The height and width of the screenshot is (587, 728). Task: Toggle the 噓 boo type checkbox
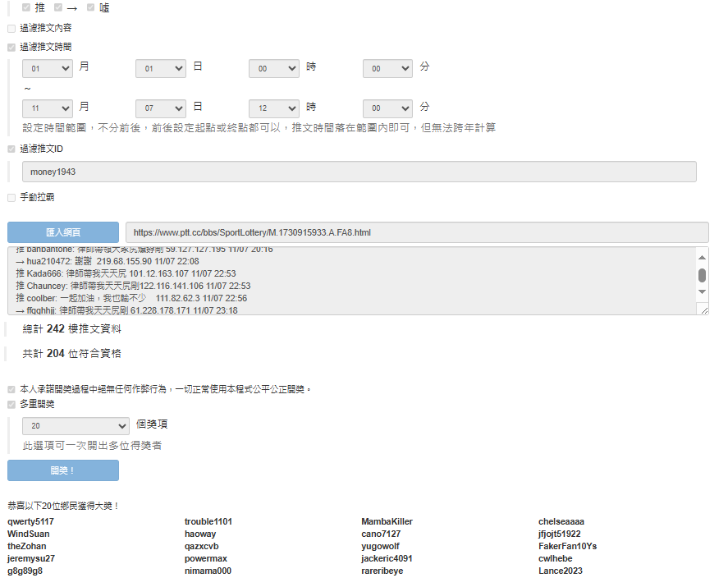tap(90, 7)
